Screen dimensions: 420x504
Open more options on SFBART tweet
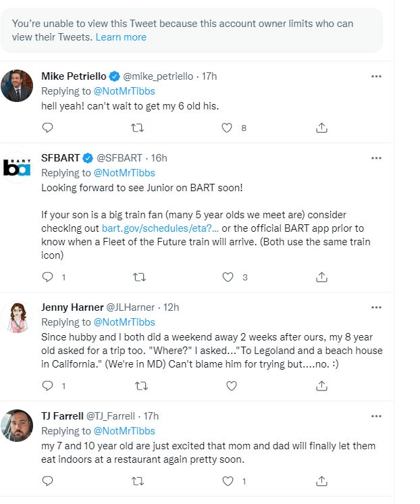pyautogui.click(x=376, y=158)
